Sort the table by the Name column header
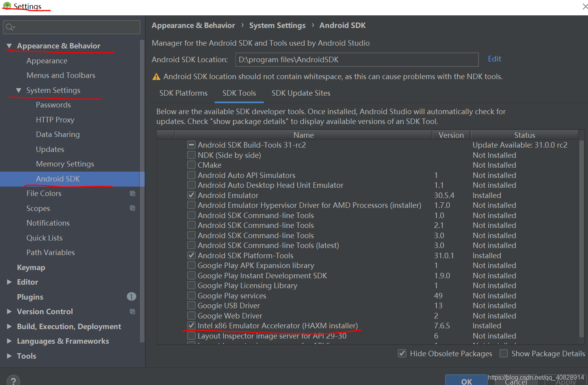Screen dimensions: 588x385 (x=303, y=135)
